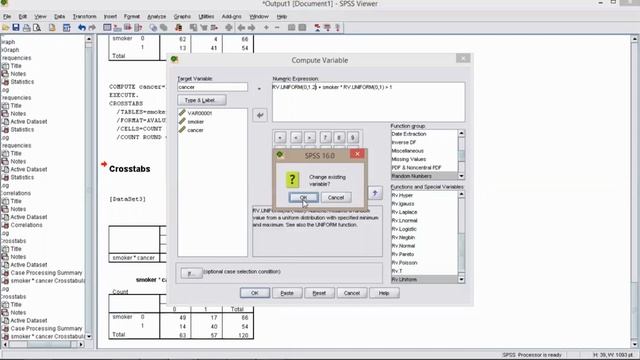Click the Print icon in the toolbar

pyautogui.click(x=27, y=28)
